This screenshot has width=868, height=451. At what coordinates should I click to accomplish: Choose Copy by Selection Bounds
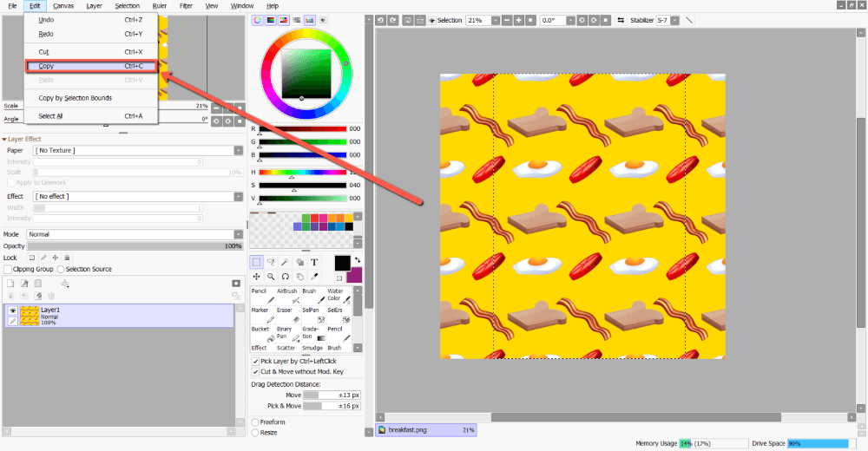point(91,98)
